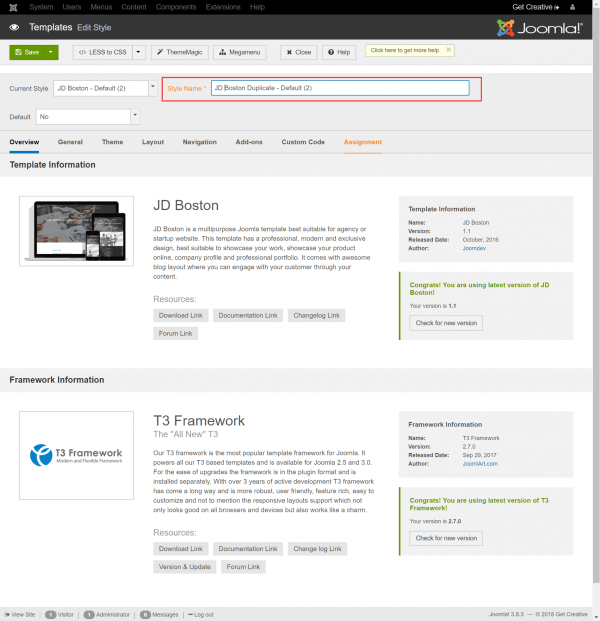Switch to the Assignment tab

[x=363, y=142]
